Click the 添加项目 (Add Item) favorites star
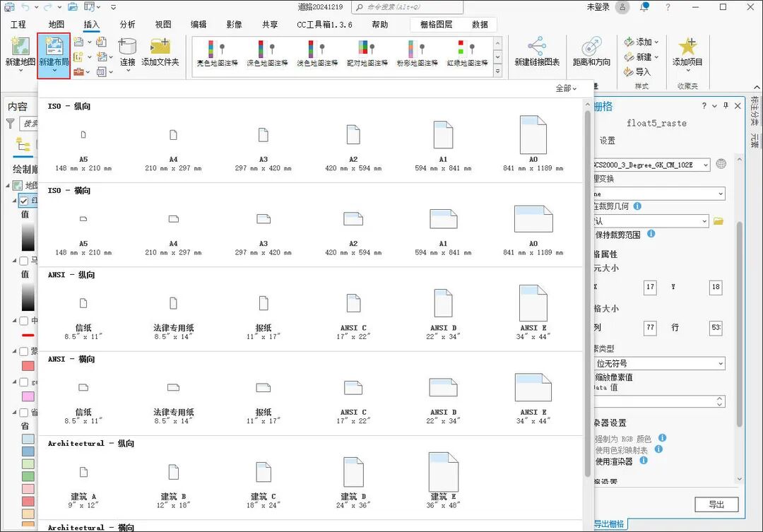Screen dimensions: 763x532 tap(687, 46)
